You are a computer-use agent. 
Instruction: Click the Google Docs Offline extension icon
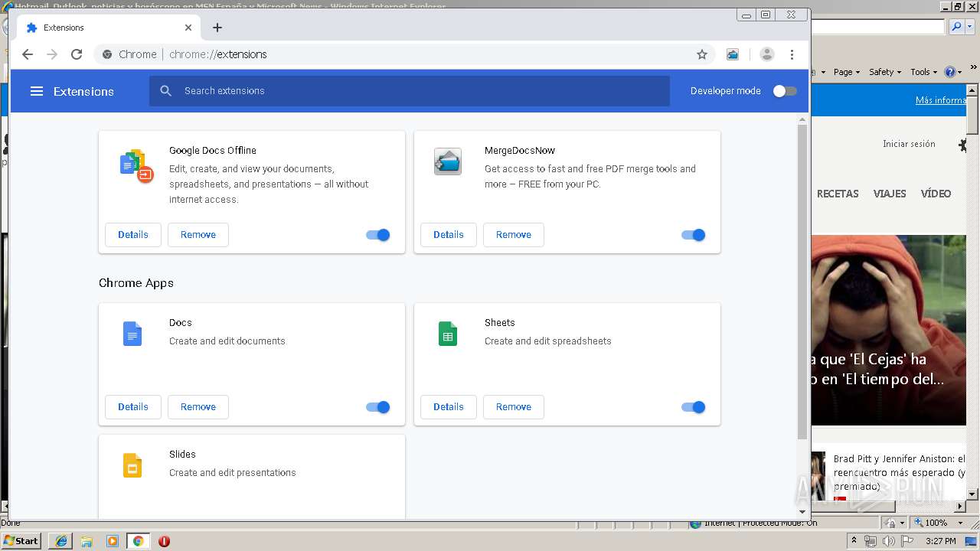[x=136, y=165]
